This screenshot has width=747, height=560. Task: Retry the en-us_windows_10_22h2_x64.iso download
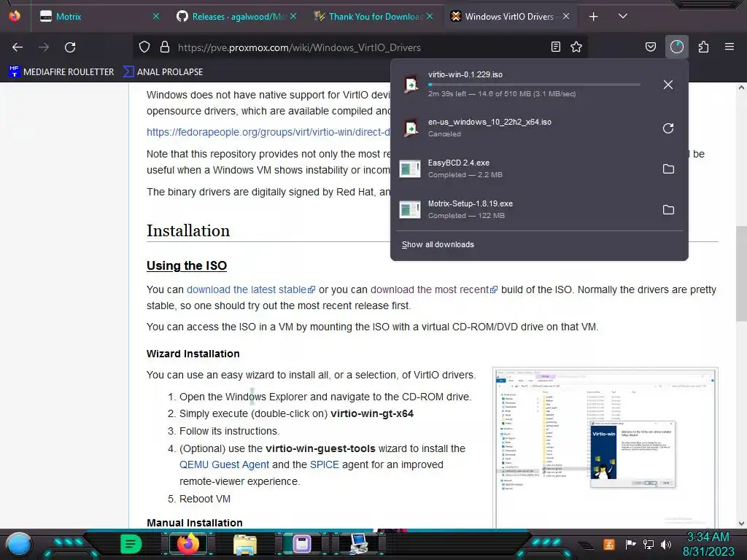[x=668, y=128]
